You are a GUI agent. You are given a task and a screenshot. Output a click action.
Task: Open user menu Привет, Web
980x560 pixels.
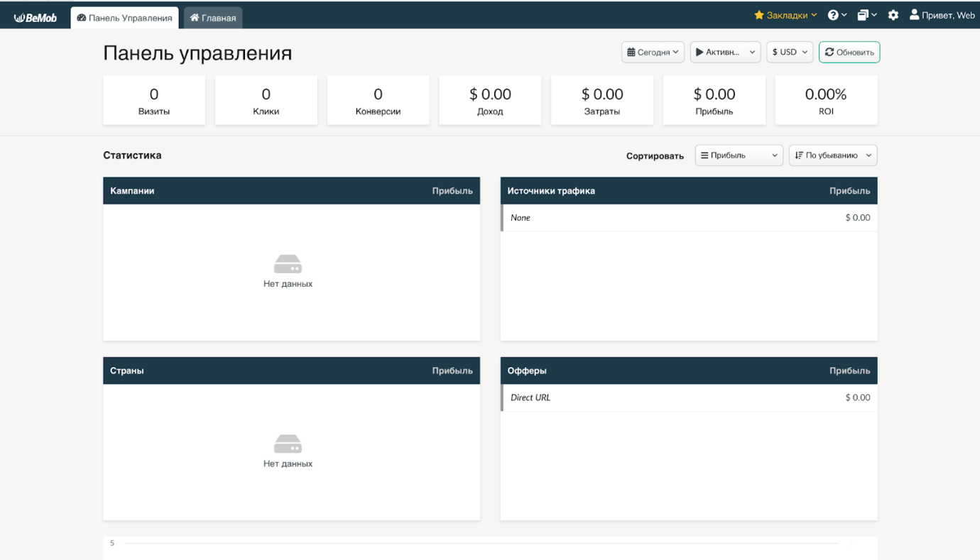[x=942, y=15]
